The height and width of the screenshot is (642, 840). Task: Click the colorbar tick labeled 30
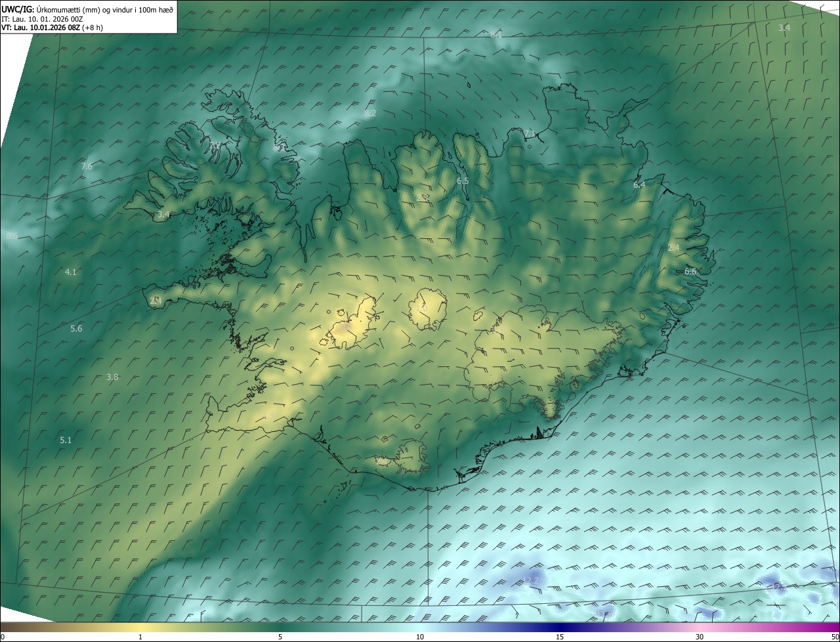[700, 637]
